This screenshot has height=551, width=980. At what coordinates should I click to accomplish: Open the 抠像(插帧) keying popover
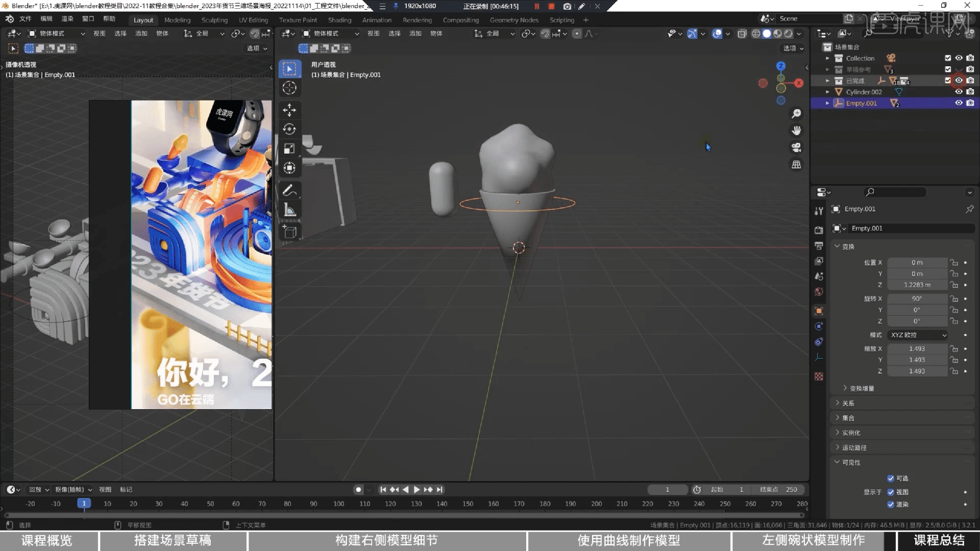pos(73,490)
